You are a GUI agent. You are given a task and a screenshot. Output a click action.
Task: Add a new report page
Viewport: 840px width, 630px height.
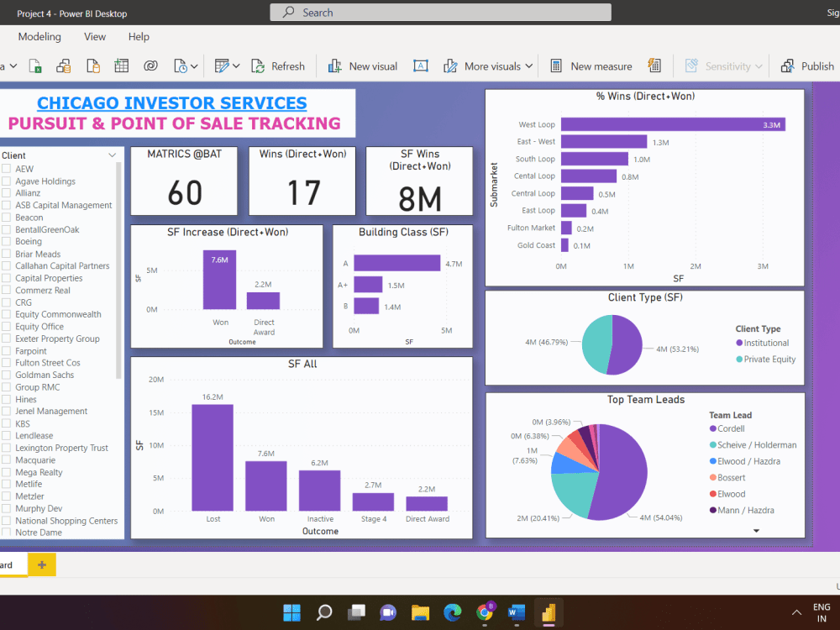[42, 564]
